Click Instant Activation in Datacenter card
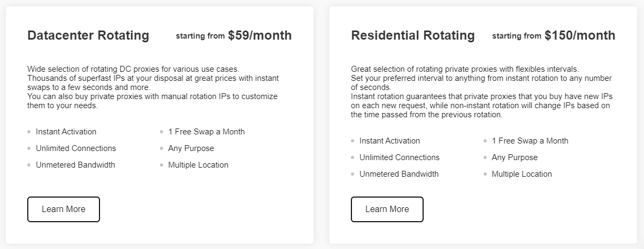 (66, 132)
